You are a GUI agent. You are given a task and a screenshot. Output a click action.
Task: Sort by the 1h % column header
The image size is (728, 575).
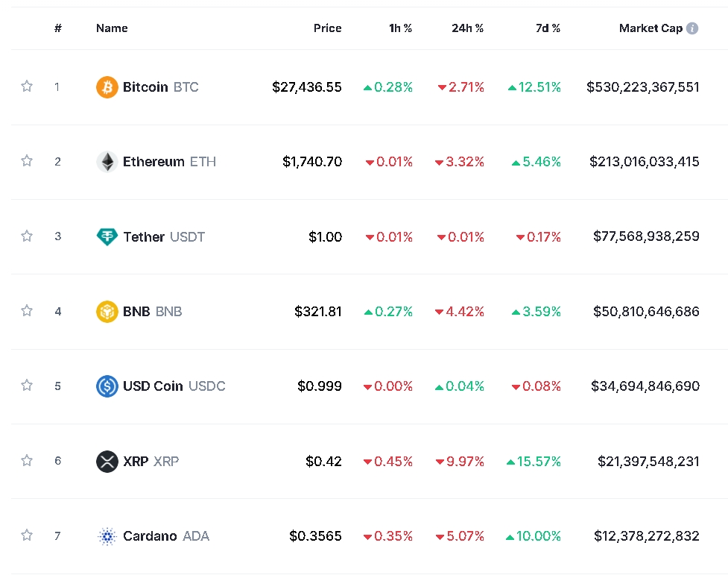pos(400,28)
